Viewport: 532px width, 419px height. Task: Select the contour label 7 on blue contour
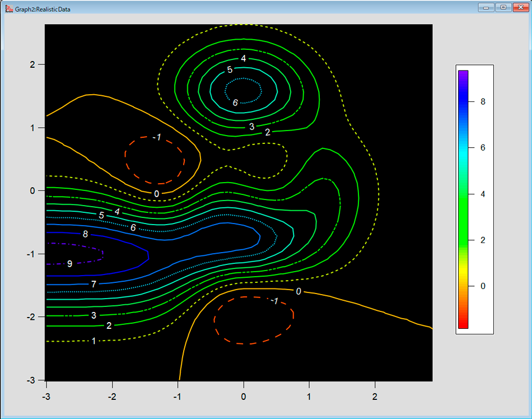[x=94, y=284]
